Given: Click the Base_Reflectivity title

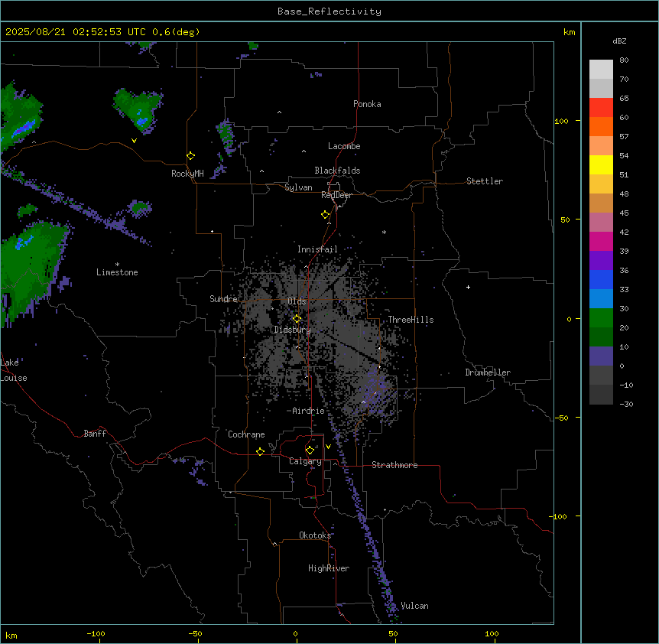Looking at the screenshot, I should pyautogui.click(x=329, y=11).
